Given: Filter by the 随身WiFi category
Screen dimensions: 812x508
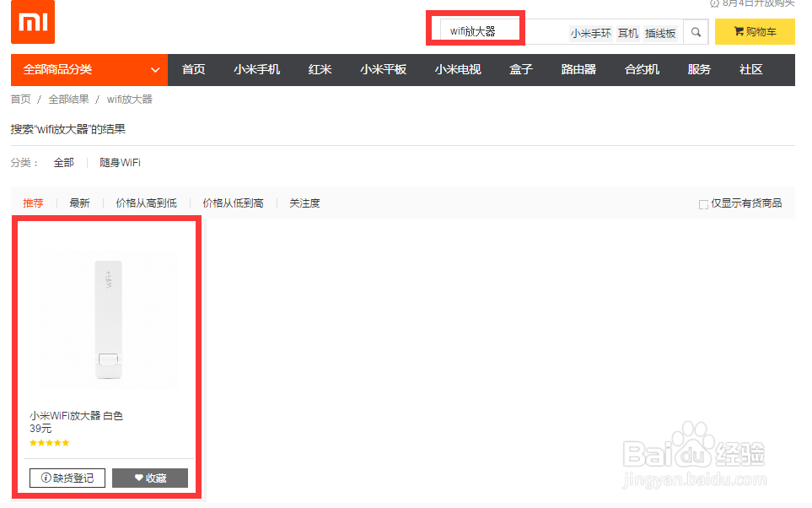Looking at the screenshot, I should pos(120,163).
